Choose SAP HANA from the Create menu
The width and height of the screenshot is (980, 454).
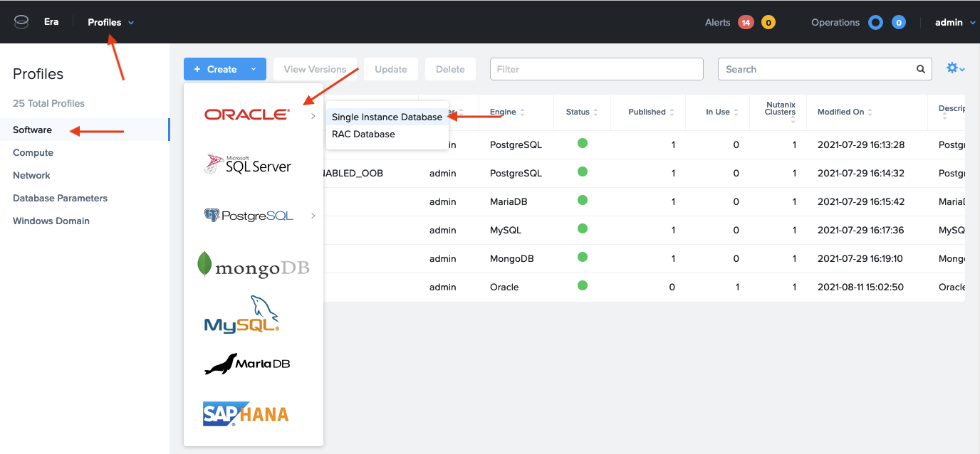click(246, 413)
